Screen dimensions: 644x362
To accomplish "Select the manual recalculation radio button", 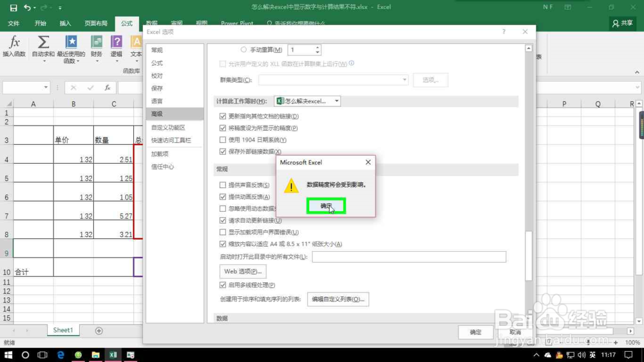I will pyautogui.click(x=243, y=50).
